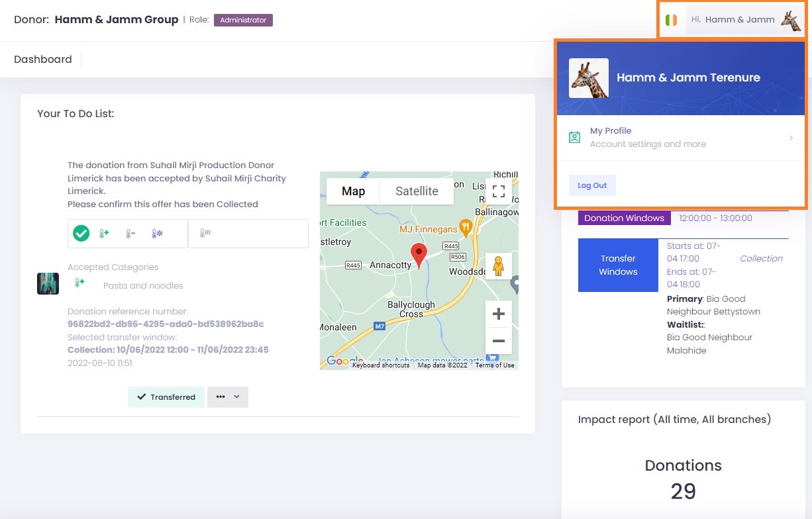Switch map to Map view
Viewport: 812px width, 519px height.
tap(353, 191)
